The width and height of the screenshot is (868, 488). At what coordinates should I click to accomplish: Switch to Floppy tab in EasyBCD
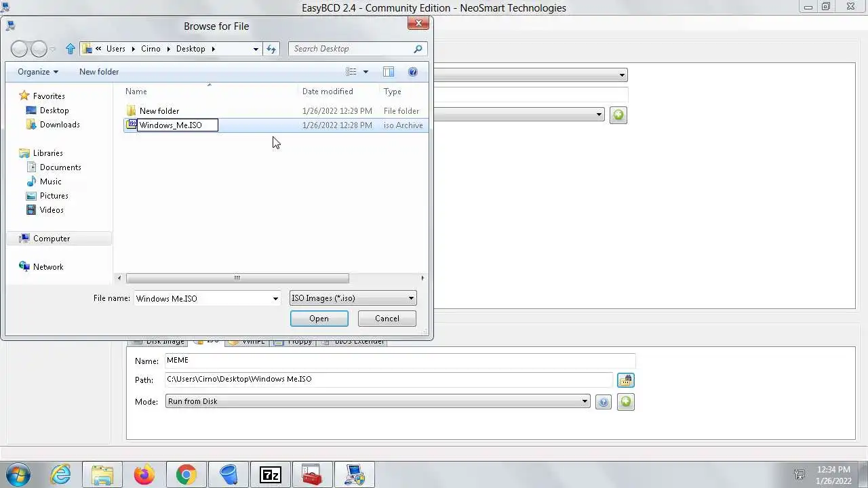click(x=293, y=342)
